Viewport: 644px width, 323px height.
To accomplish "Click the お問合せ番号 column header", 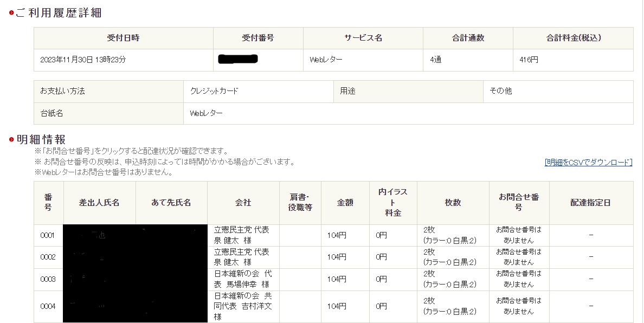I will [x=519, y=203].
